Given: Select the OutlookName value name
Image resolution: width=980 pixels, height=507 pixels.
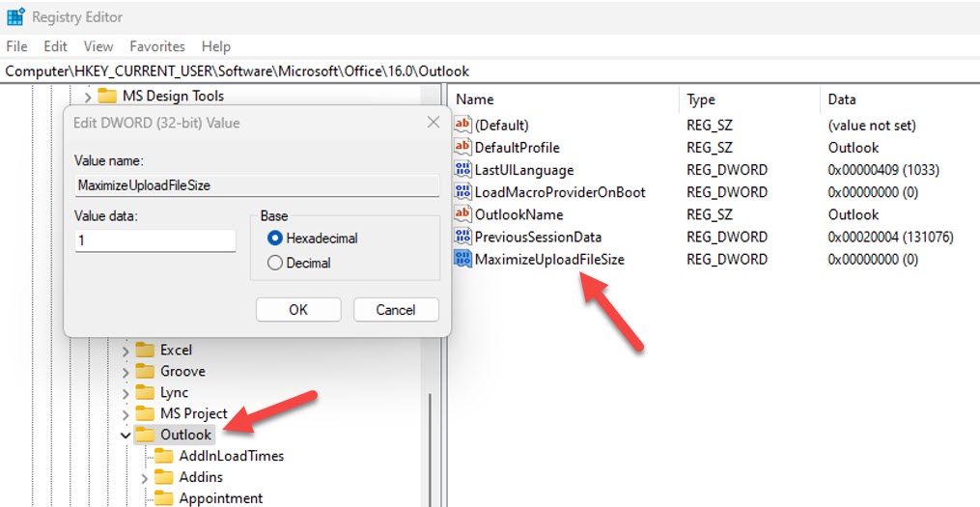Looking at the screenshot, I should click(518, 214).
